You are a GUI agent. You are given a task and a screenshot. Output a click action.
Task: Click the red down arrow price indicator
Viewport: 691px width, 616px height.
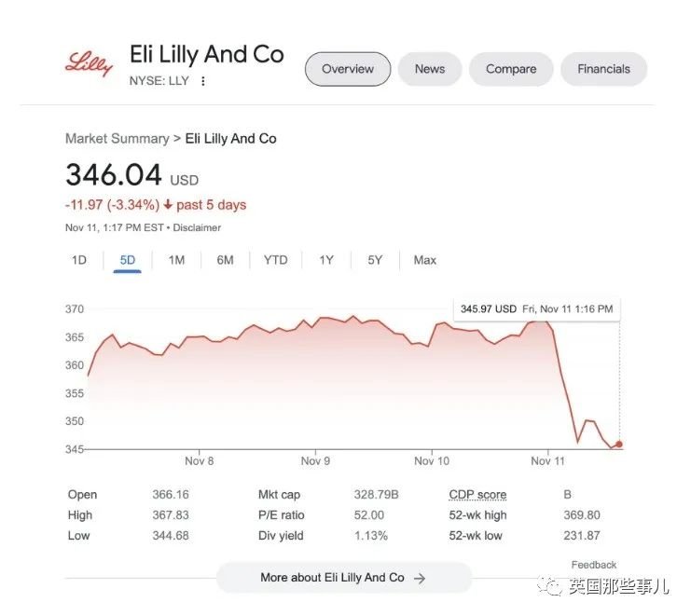168,205
